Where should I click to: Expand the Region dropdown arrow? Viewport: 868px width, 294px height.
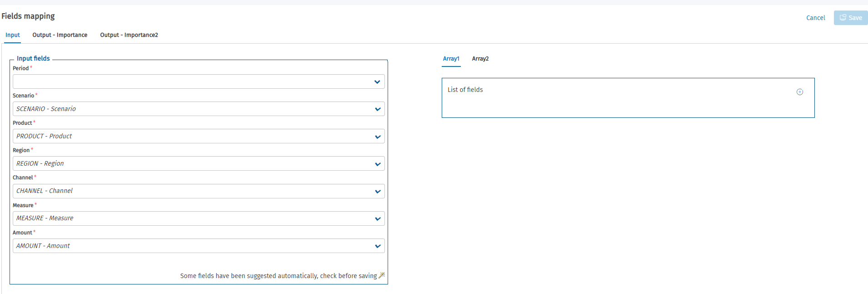[x=378, y=164]
